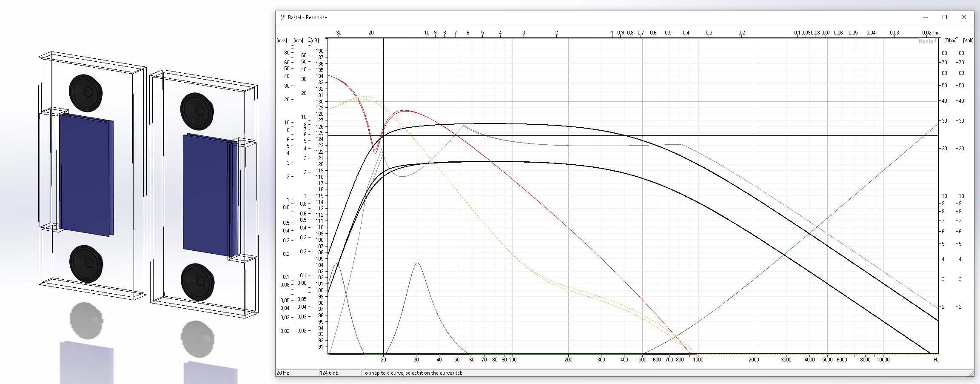Viewport: 980px width, 384px height.
Task: Select the [Volt] axis unit label
Action: point(969,40)
